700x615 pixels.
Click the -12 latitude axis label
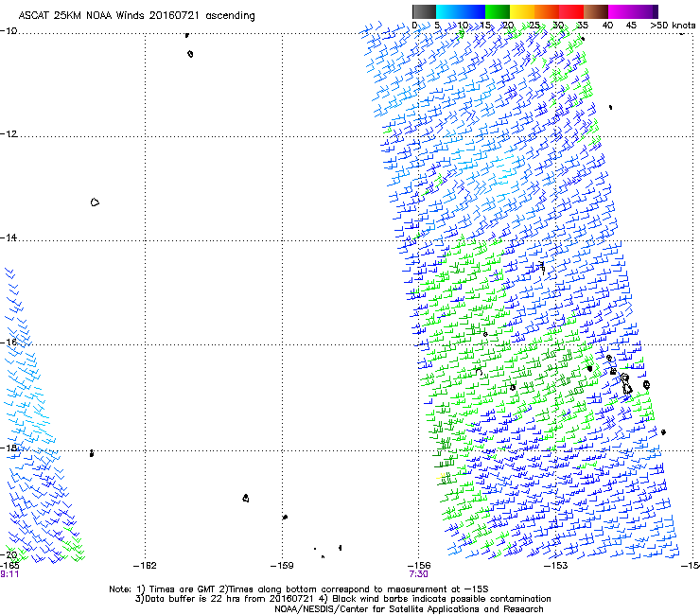point(9,134)
